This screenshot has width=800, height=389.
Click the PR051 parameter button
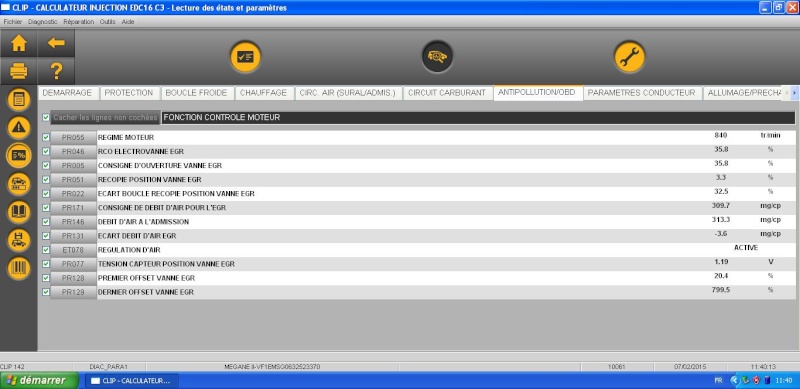click(x=73, y=180)
